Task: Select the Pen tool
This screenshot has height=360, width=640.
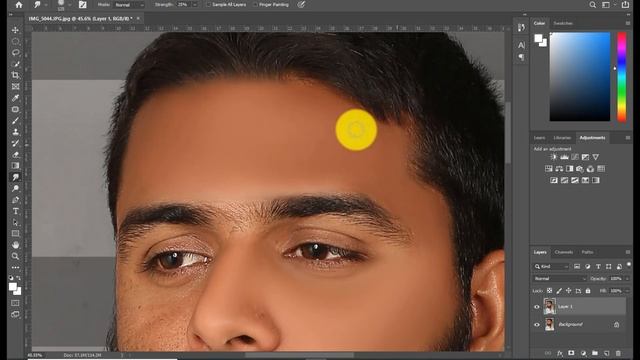Action: [16, 200]
